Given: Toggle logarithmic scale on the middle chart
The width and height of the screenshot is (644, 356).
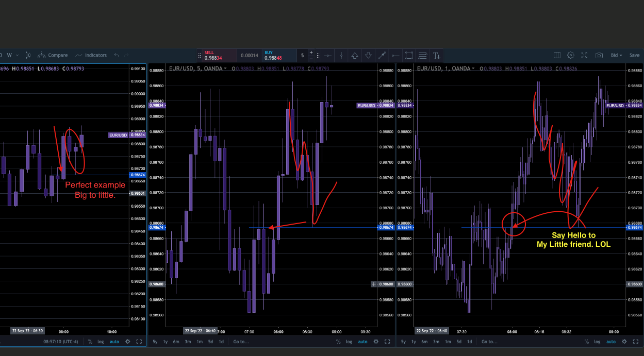Looking at the screenshot, I should (x=349, y=342).
